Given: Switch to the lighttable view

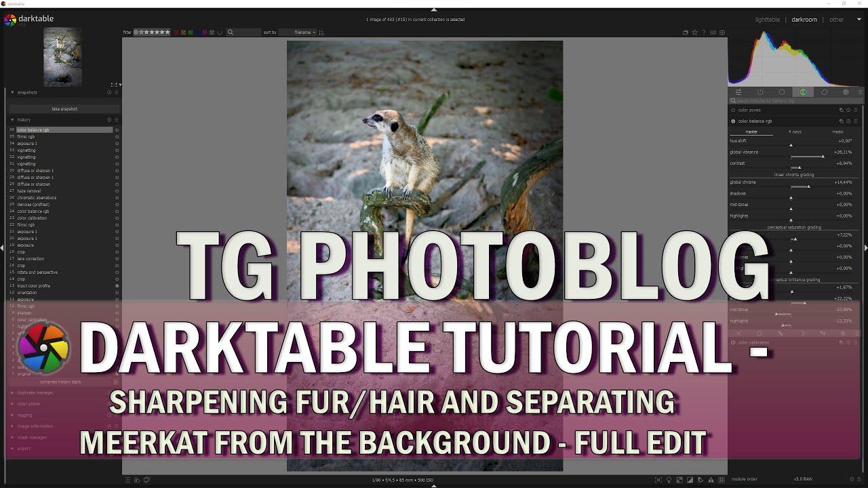Looking at the screenshot, I should [x=768, y=20].
